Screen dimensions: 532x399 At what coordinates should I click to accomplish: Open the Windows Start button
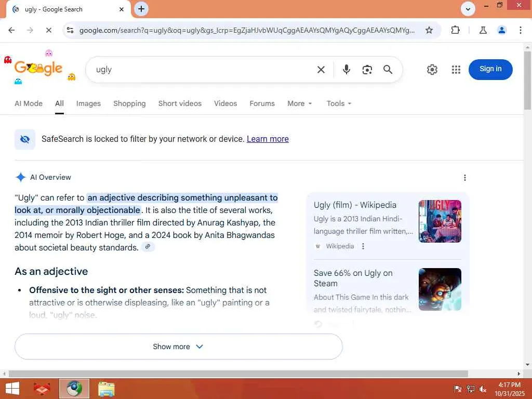(12, 389)
